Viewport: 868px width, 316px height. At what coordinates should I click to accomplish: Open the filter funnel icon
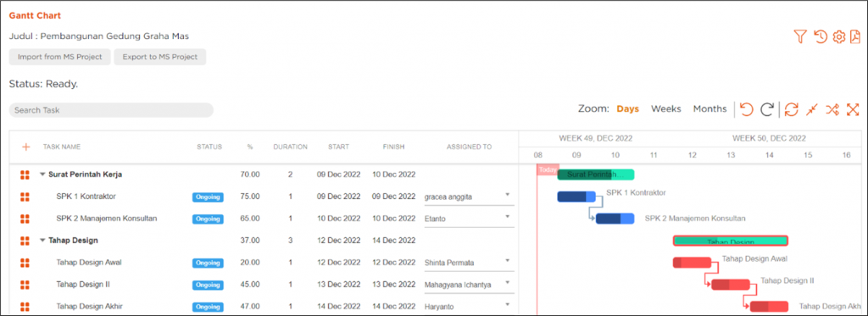(x=800, y=36)
